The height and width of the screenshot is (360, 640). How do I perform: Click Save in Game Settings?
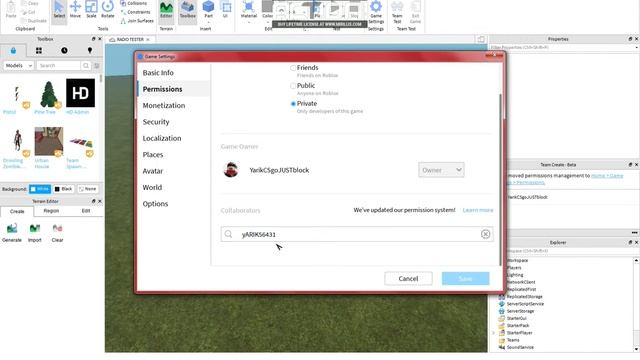click(465, 278)
